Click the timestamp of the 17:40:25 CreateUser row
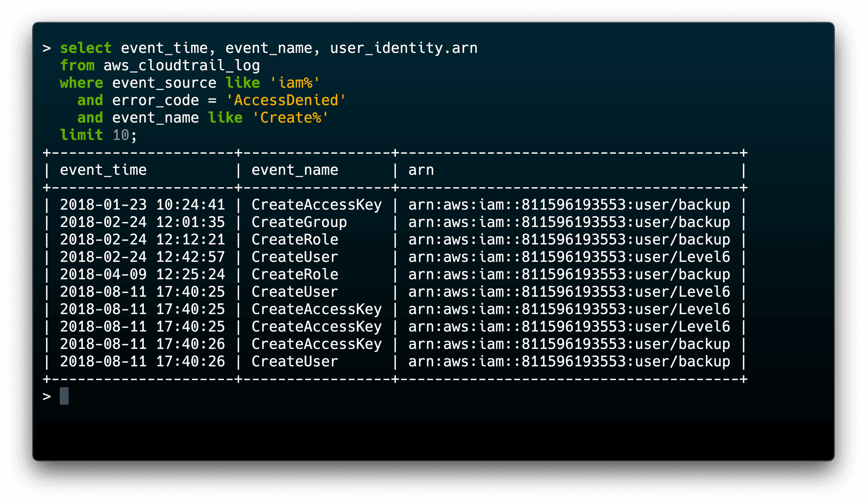Screen dimensions: 867x504 (x=142, y=292)
